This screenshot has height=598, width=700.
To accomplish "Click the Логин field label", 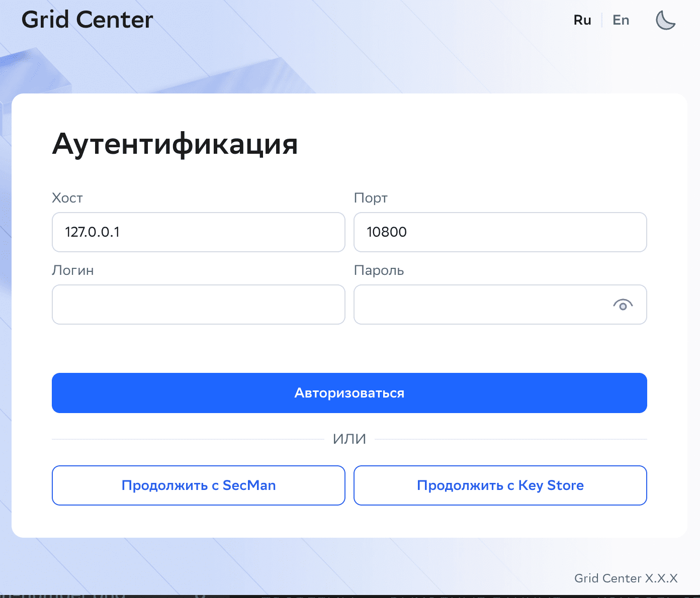I will (73, 270).
